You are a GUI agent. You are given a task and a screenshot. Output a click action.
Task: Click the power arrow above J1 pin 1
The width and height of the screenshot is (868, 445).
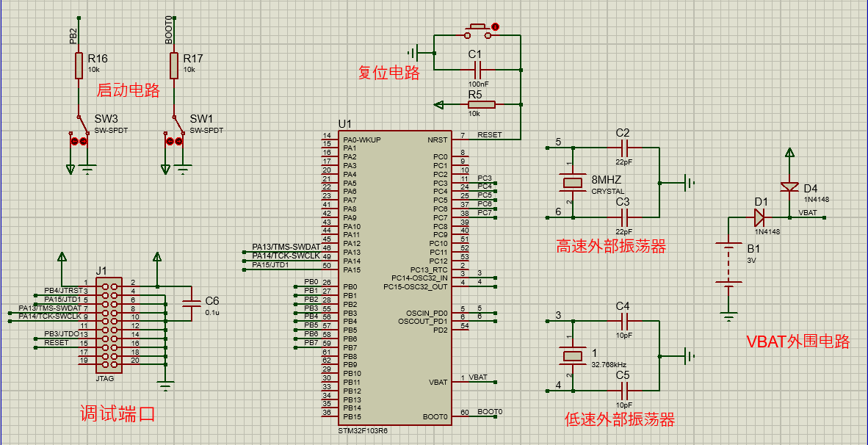62,256
